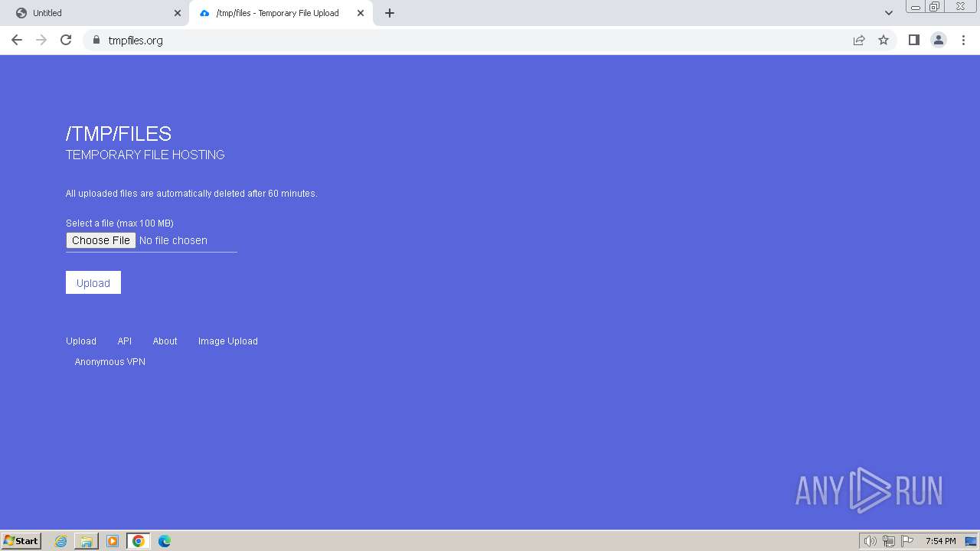
Task: View site info via the lock icon
Action: (96, 40)
